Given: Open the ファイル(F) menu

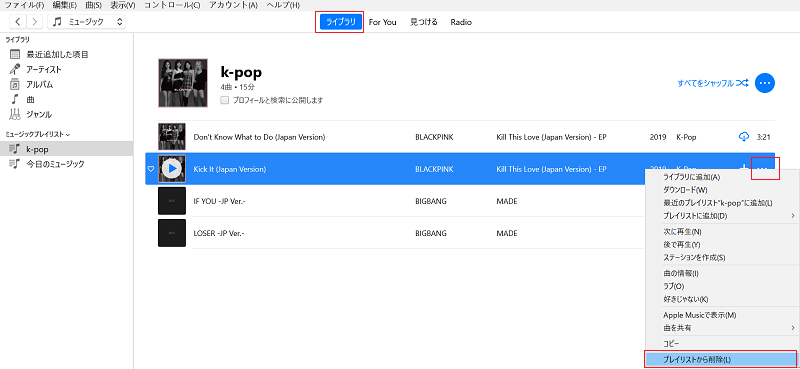Looking at the screenshot, I should click(25, 6).
